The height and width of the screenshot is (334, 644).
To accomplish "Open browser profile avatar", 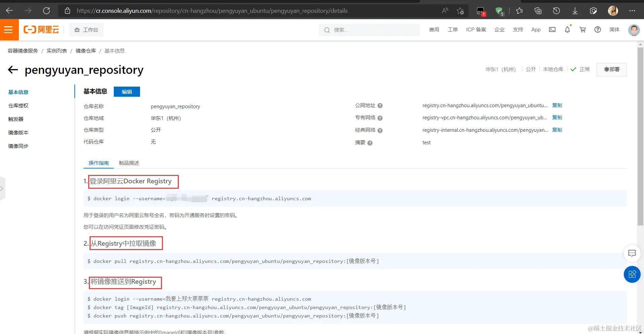I will [x=613, y=11].
